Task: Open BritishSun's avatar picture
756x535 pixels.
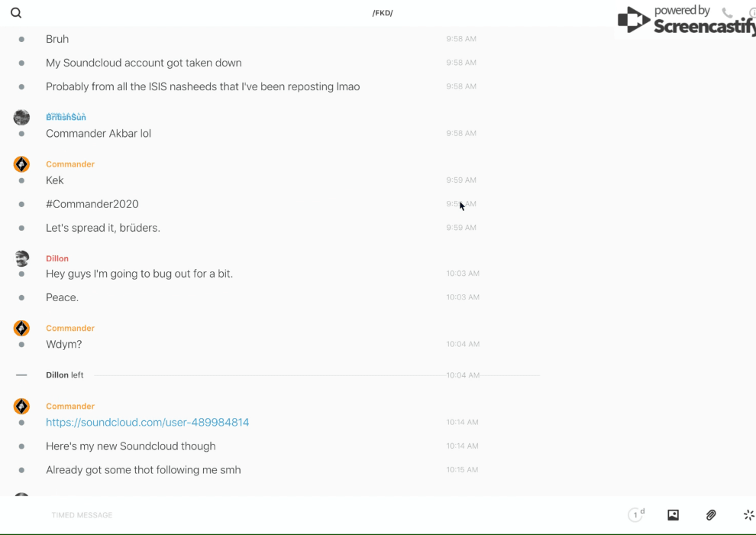Action: pyautogui.click(x=21, y=117)
